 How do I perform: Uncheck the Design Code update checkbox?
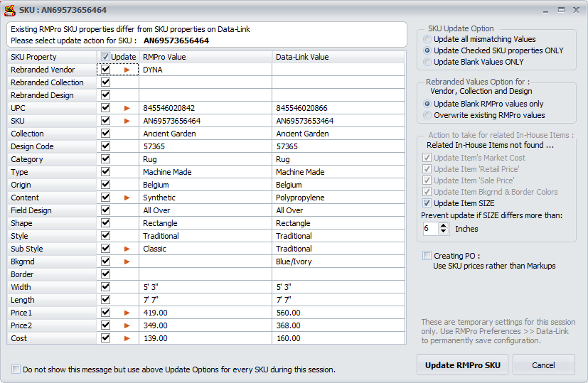coord(105,146)
